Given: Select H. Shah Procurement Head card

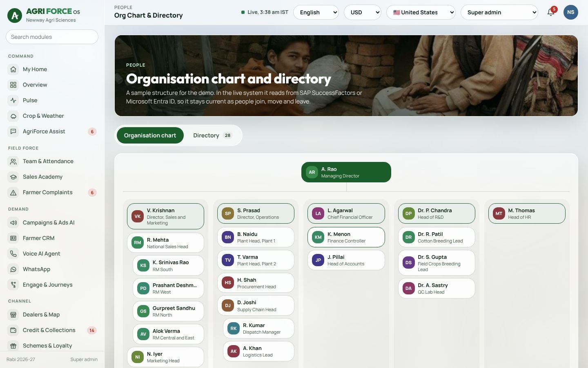Looking at the screenshot, I should (256, 283).
